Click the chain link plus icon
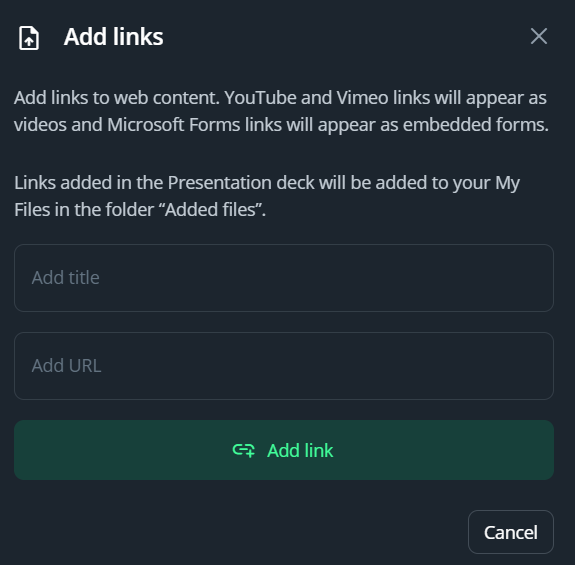 pyautogui.click(x=243, y=450)
